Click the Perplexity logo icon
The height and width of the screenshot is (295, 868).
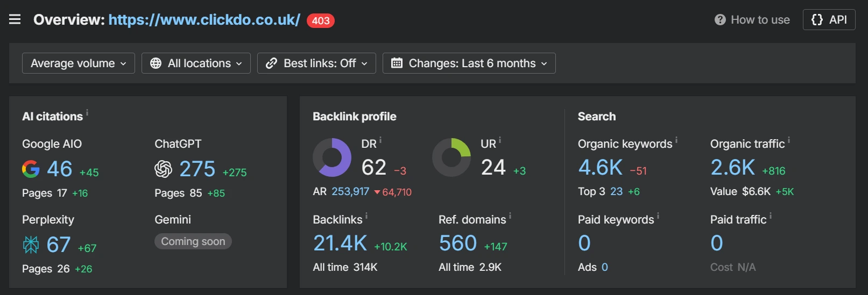coord(31,245)
